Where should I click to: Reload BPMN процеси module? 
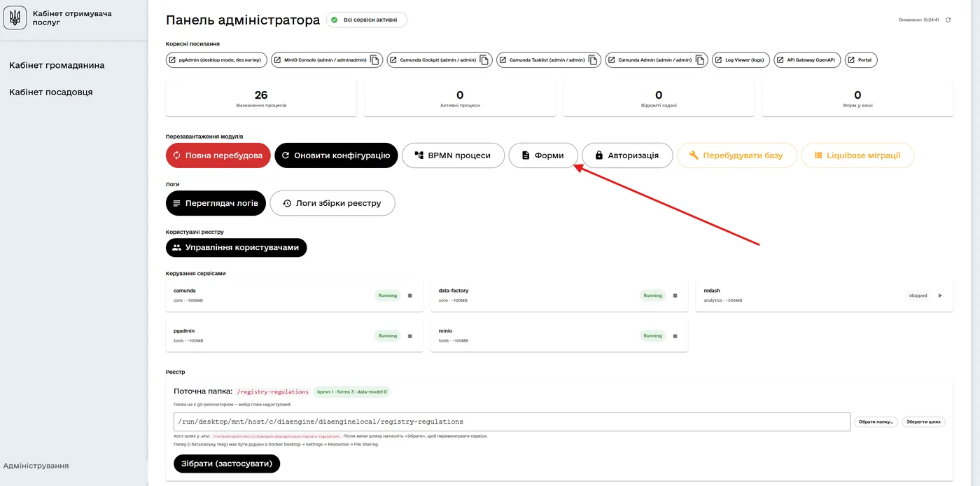(453, 155)
